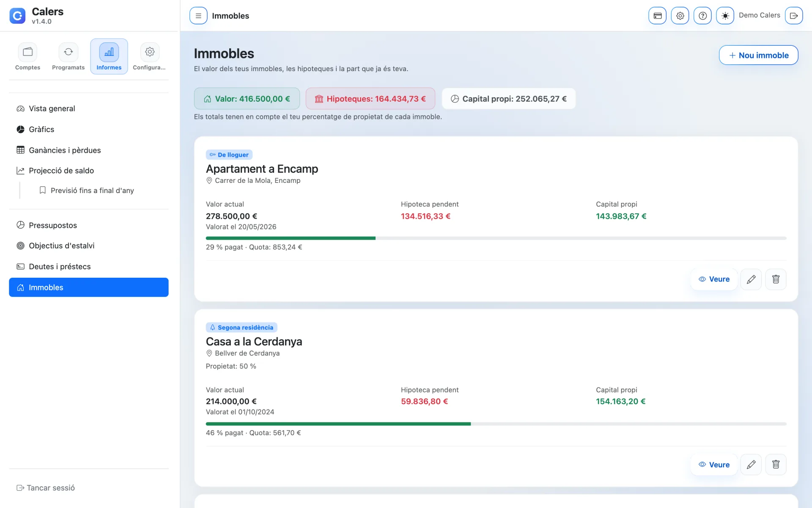Screen dimensions: 812x508
Task: Toggle the sidebar hamburger menu
Action: point(198,16)
